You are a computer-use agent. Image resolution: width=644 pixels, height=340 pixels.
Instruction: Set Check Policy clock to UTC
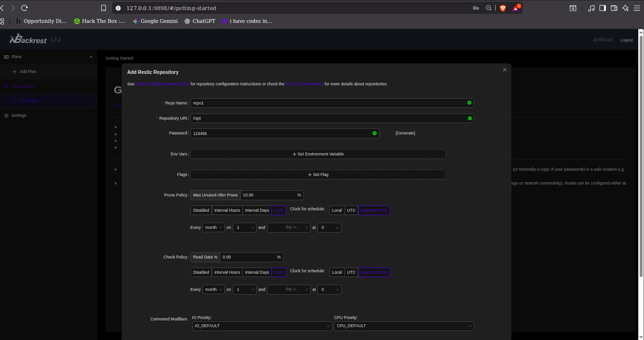pyautogui.click(x=351, y=272)
